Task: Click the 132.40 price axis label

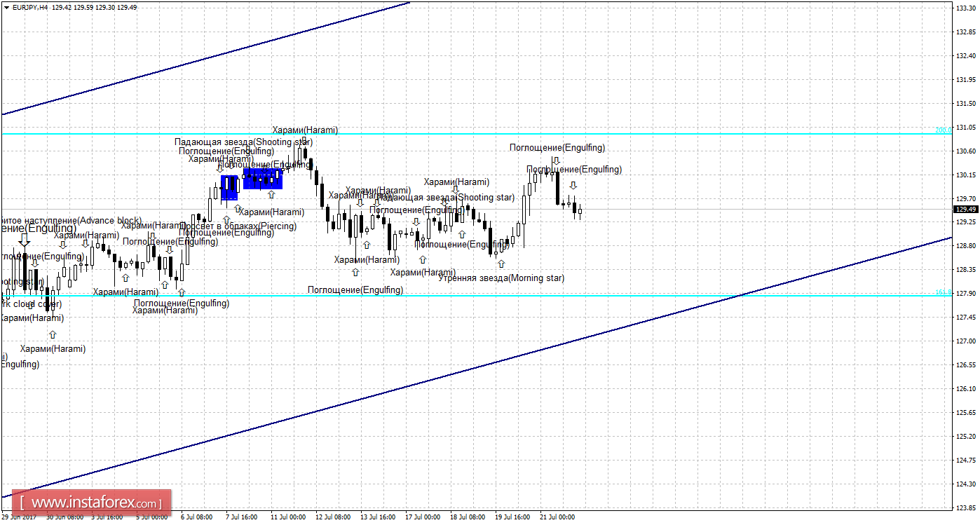Action: (965, 56)
